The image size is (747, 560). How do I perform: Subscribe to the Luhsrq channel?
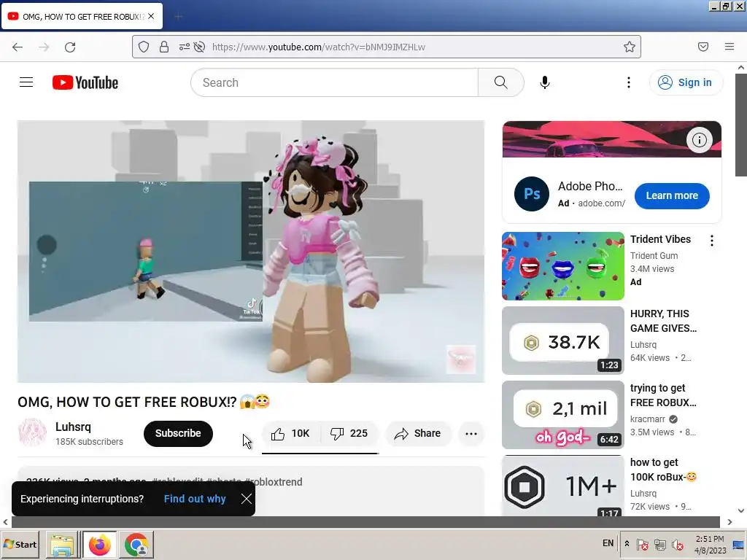click(x=178, y=433)
